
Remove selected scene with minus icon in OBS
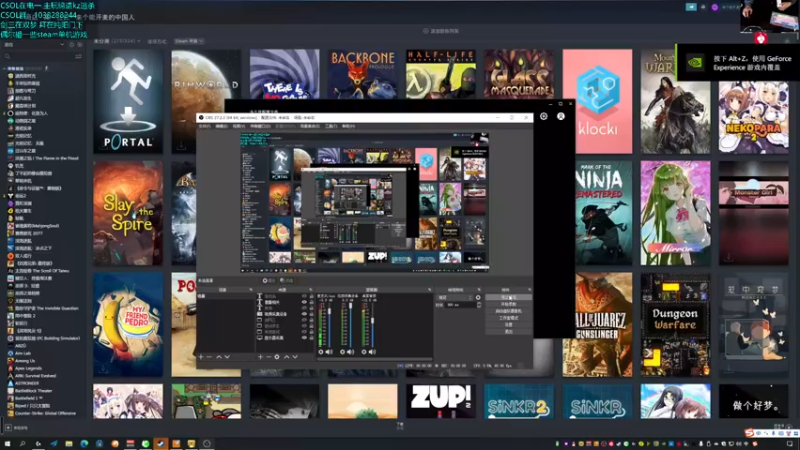[209, 357]
